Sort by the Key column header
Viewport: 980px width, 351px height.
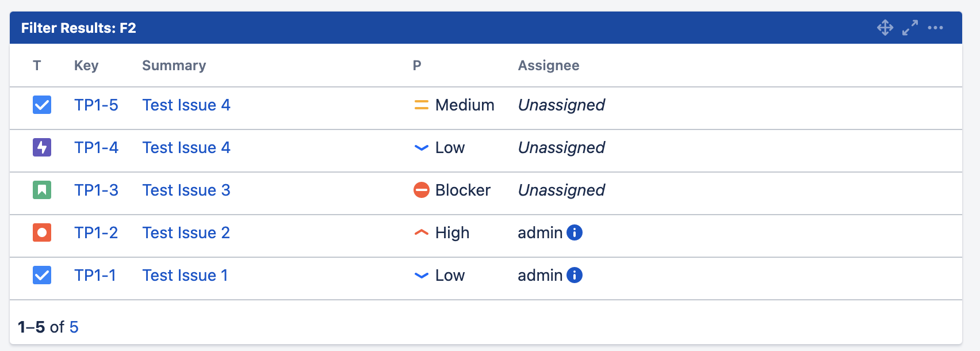(86, 66)
